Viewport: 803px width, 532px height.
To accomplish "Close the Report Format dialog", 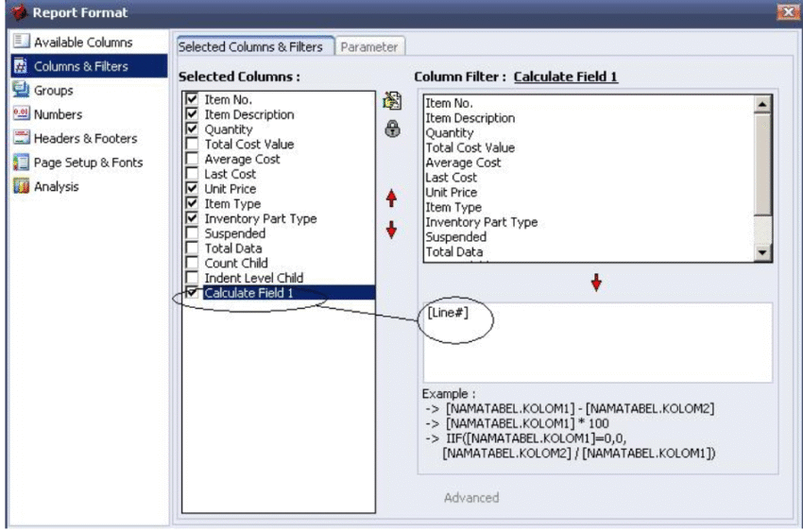I will (x=788, y=11).
